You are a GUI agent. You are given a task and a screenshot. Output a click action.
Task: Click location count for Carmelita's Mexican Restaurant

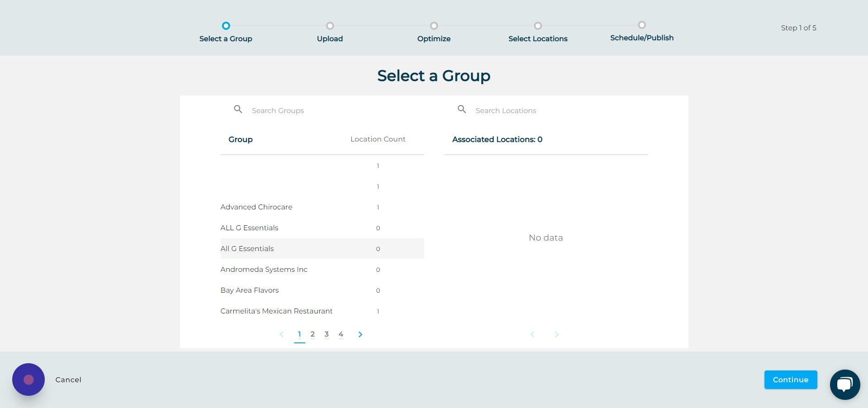(x=378, y=311)
